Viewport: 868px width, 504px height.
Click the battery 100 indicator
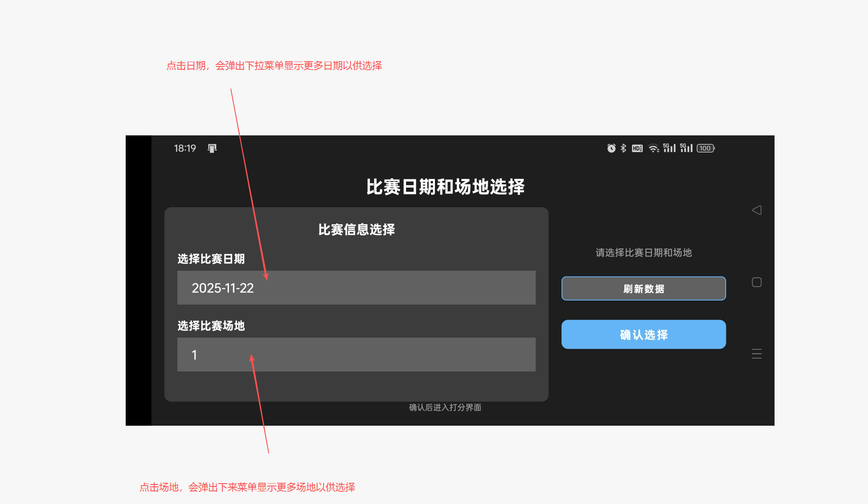tap(706, 148)
